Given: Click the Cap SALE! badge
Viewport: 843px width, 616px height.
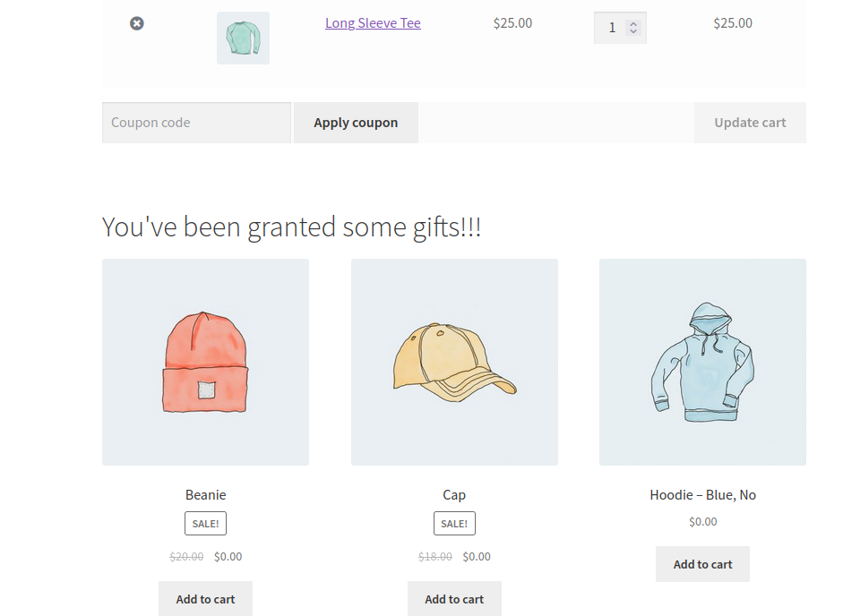Looking at the screenshot, I should [x=454, y=524].
